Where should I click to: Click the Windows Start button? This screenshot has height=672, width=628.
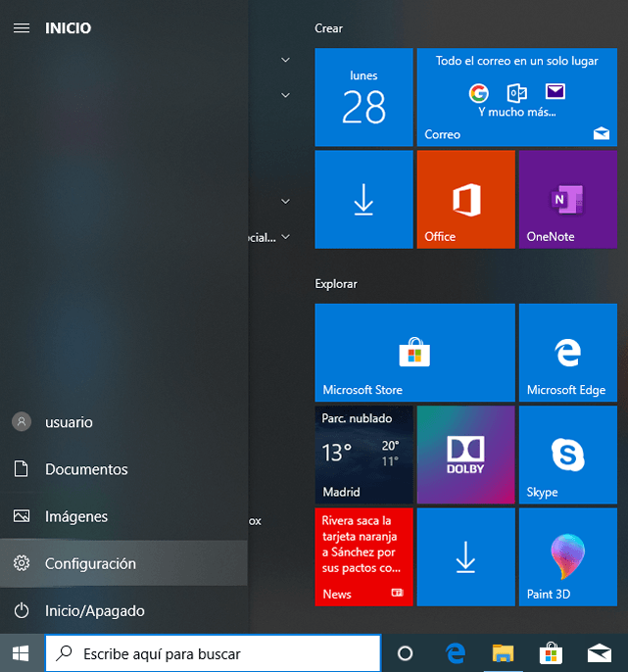(22, 653)
